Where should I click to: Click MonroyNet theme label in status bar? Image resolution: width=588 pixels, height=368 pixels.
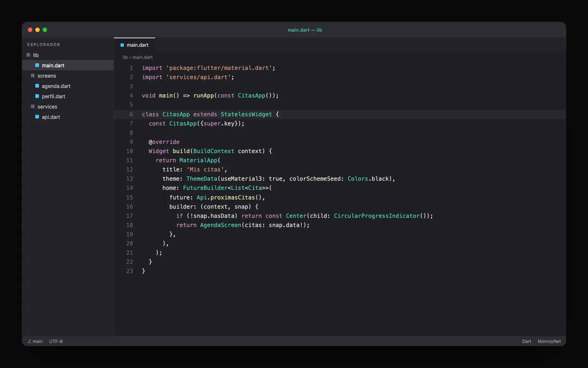click(x=549, y=342)
